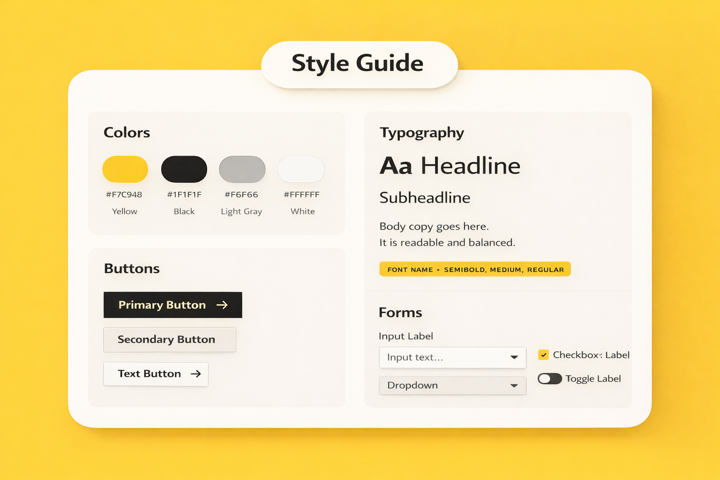Uncheck the yellow Checkbox: Label box
This screenshot has width=720, height=480.
click(x=543, y=355)
